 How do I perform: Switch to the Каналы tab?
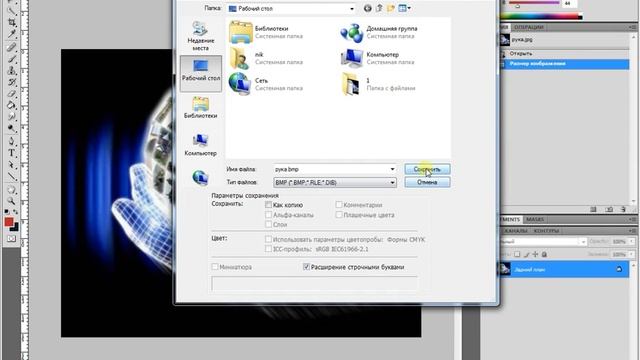tap(516, 231)
